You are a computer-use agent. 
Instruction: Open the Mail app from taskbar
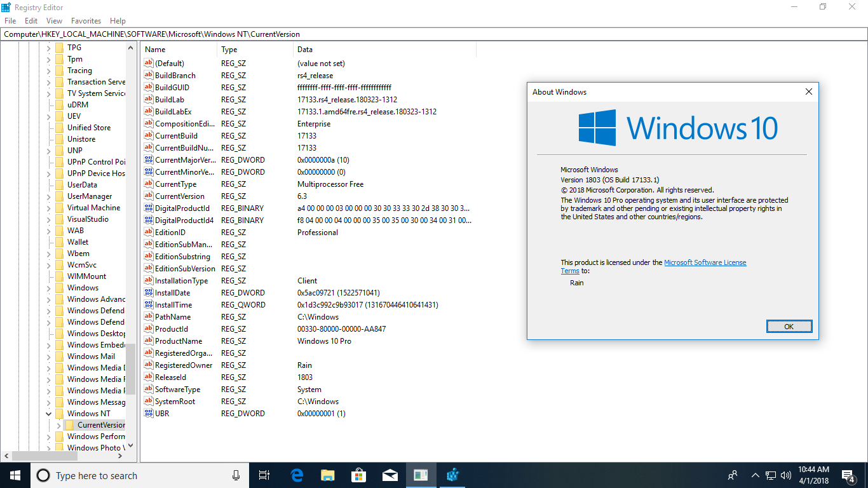390,475
